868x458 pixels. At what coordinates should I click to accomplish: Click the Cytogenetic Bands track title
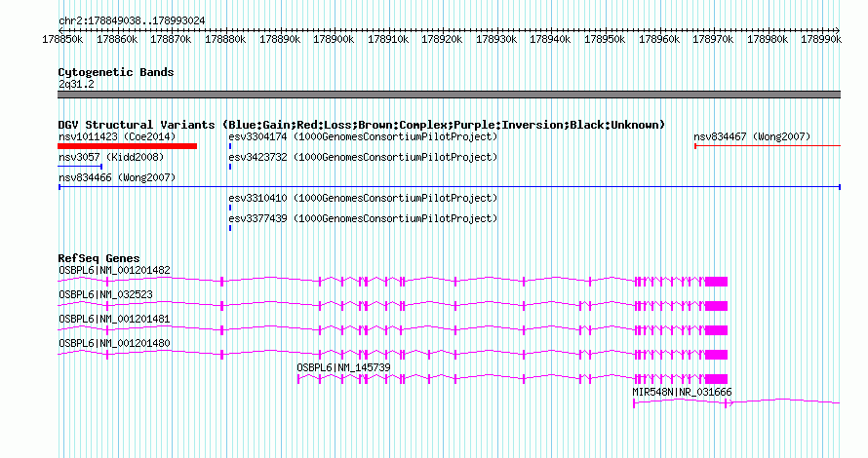116,72
